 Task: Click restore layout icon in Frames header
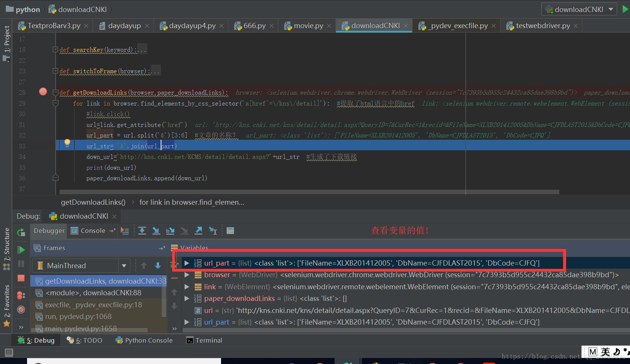coord(162,248)
